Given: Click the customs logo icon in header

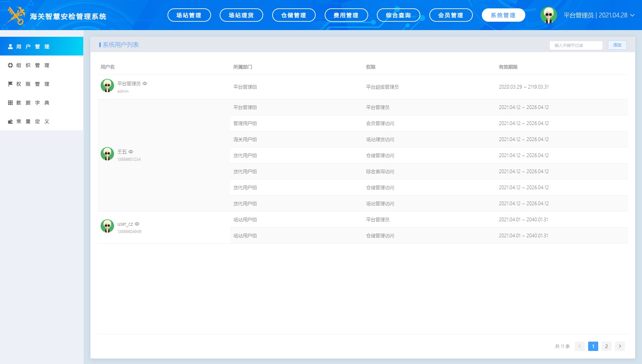Looking at the screenshot, I should [x=16, y=16].
